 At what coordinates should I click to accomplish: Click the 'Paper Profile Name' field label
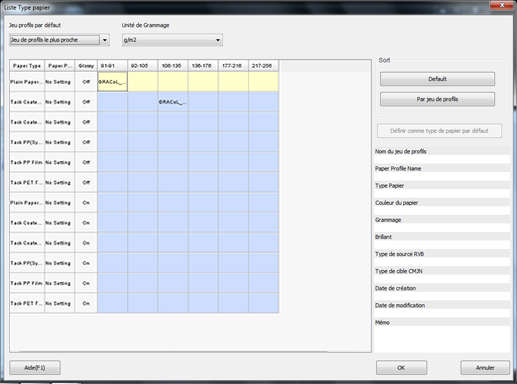tap(398, 169)
